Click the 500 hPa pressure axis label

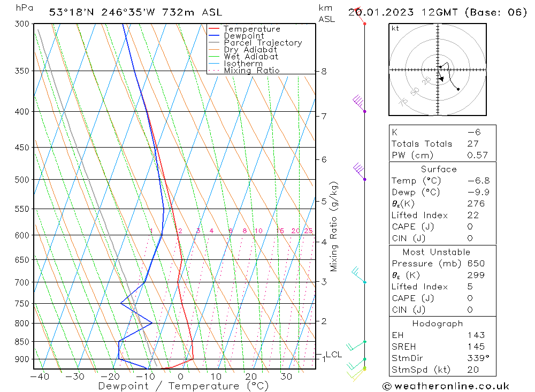click(22, 180)
